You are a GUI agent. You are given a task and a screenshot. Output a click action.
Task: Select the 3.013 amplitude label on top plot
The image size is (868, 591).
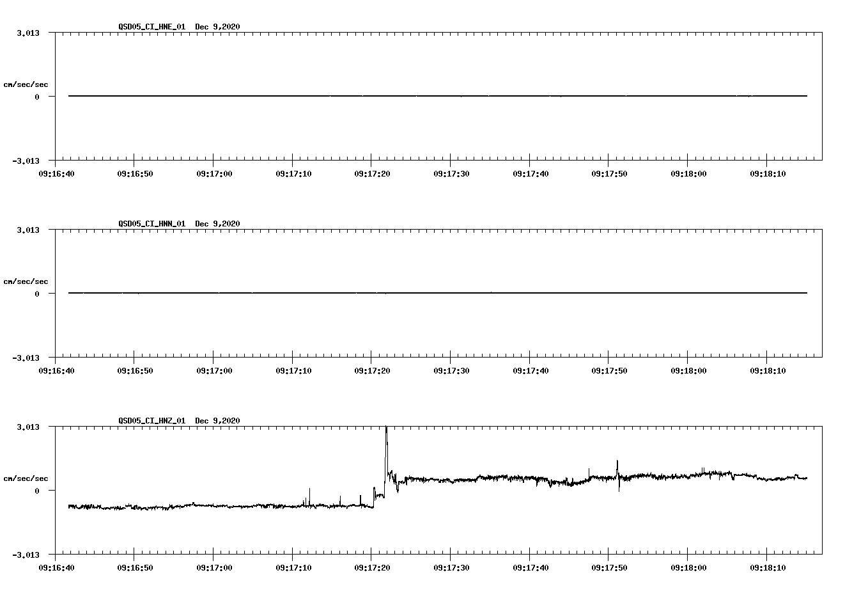(x=29, y=31)
